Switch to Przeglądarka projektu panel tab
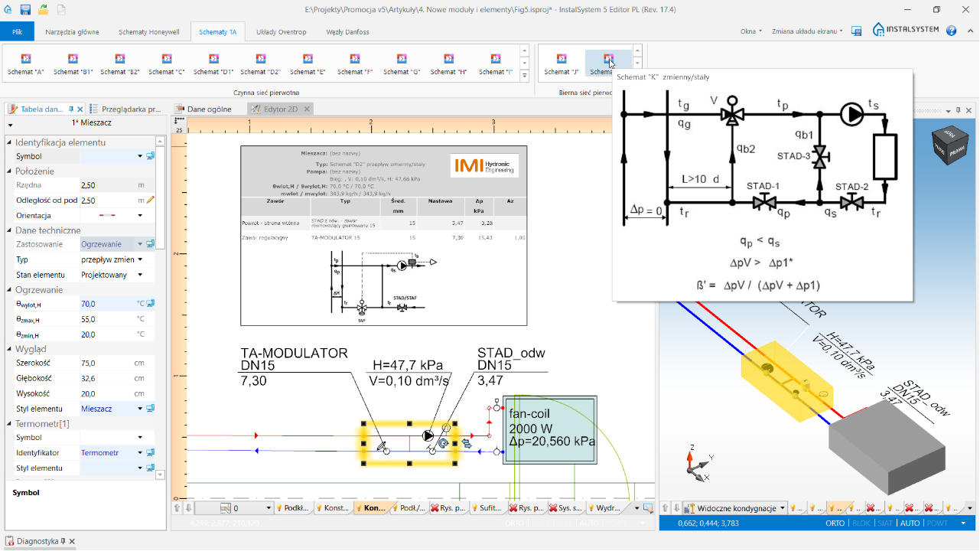This screenshot has width=980, height=551. tap(126, 109)
